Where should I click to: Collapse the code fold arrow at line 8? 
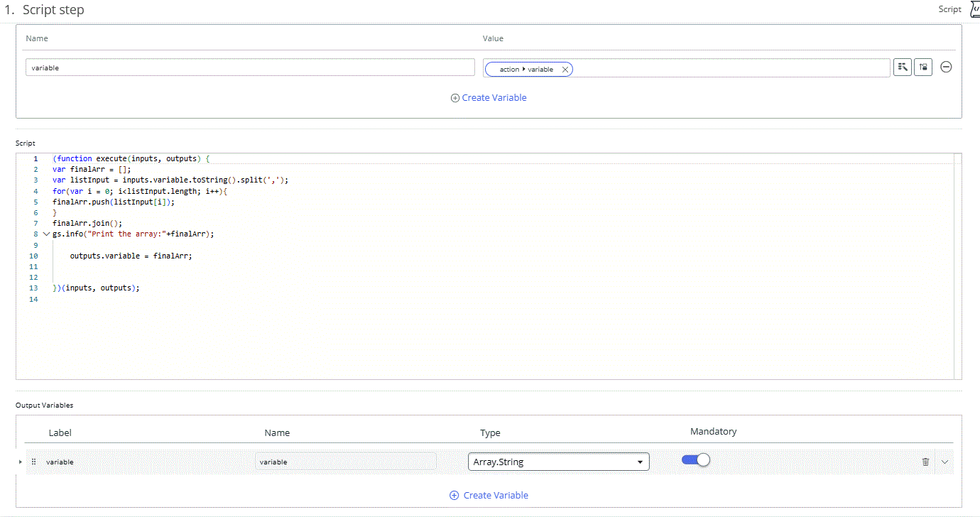pyautogui.click(x=46, y=234)
